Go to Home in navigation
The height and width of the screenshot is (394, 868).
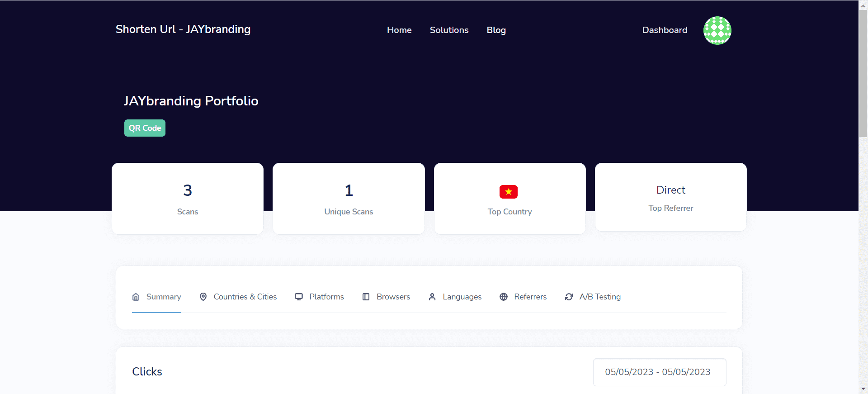tap(399, 30)
